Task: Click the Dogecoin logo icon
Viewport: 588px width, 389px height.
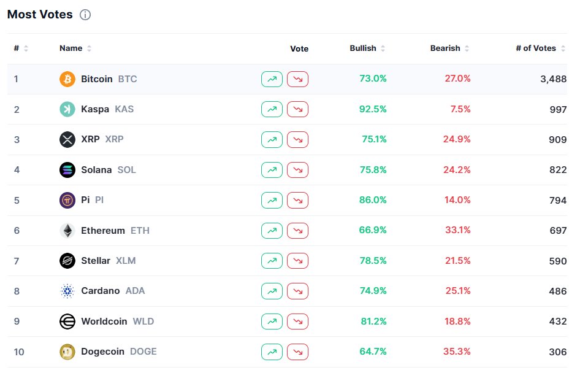Action: [67, 352]
